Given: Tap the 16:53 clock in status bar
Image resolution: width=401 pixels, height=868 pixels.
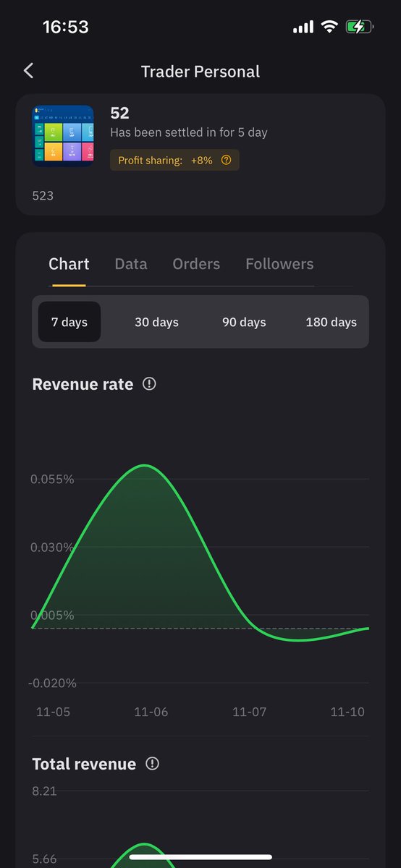Looking at the screenshot, I should (66, 27).
